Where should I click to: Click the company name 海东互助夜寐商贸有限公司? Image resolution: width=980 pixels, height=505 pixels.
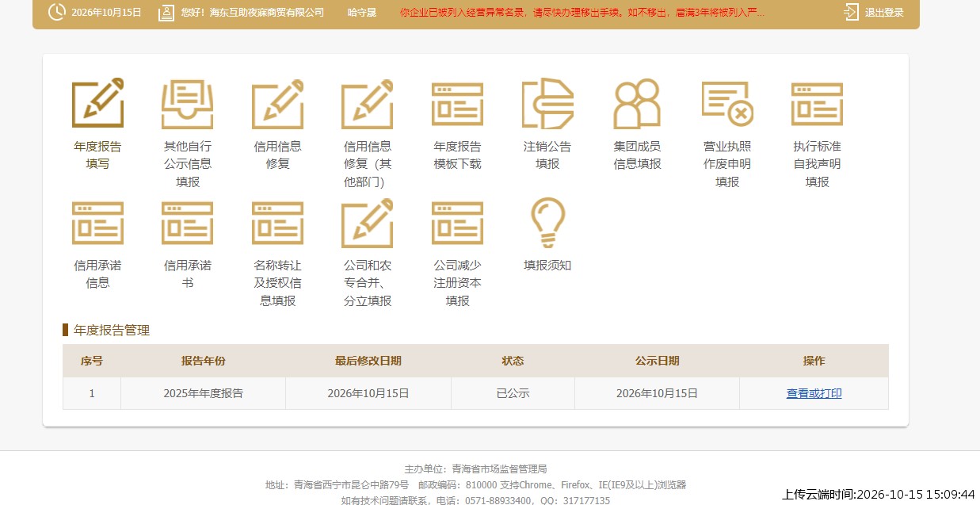(267, 13)
